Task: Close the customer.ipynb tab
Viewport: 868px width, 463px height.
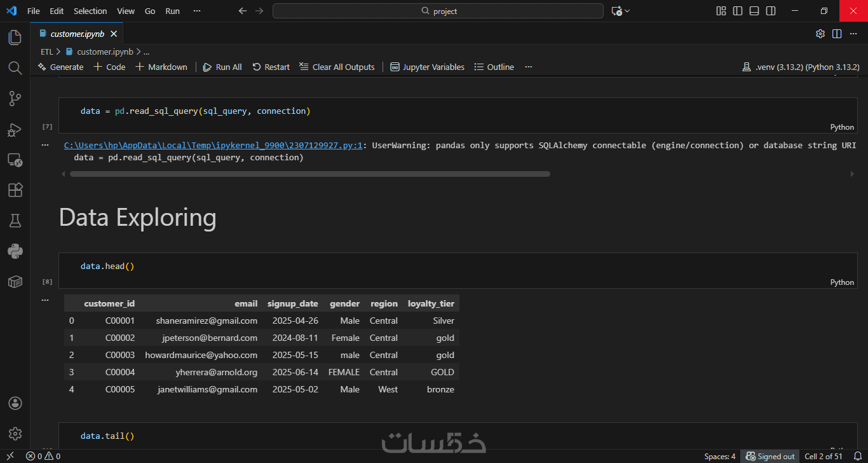Action: [114, 34]
